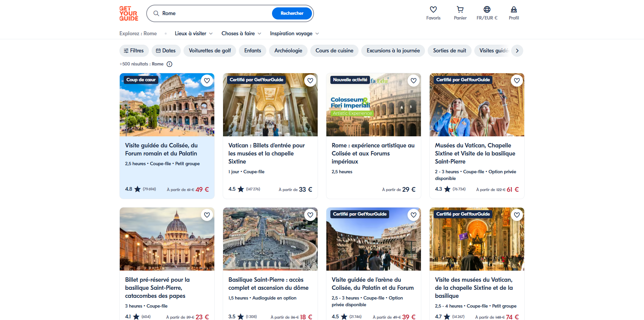The height and width of the screenshot is (320, 644).
Task: Open basilica dome at sunset thumbnail
Action: click(167, 239)
